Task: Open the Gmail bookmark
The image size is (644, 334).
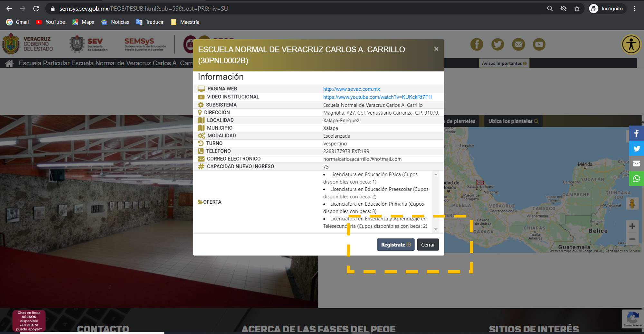Action: click(x=18, y=22)
